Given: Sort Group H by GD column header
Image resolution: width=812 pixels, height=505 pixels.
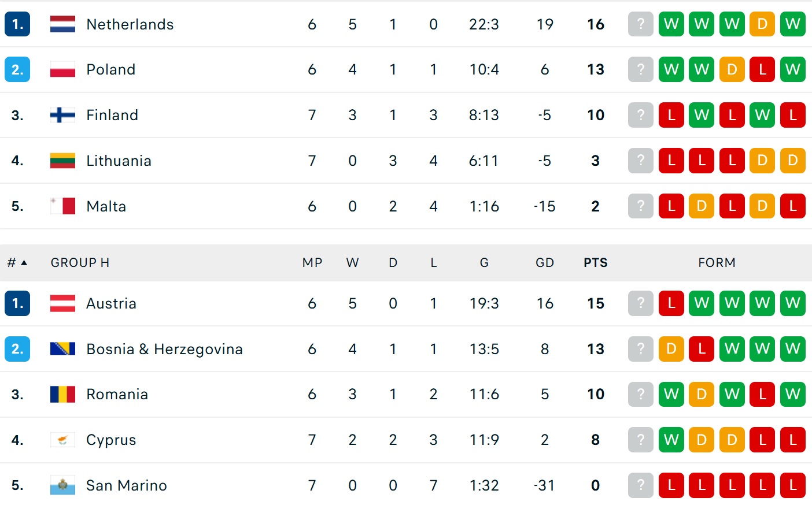Looking at the screenshot, I should 544,263.
